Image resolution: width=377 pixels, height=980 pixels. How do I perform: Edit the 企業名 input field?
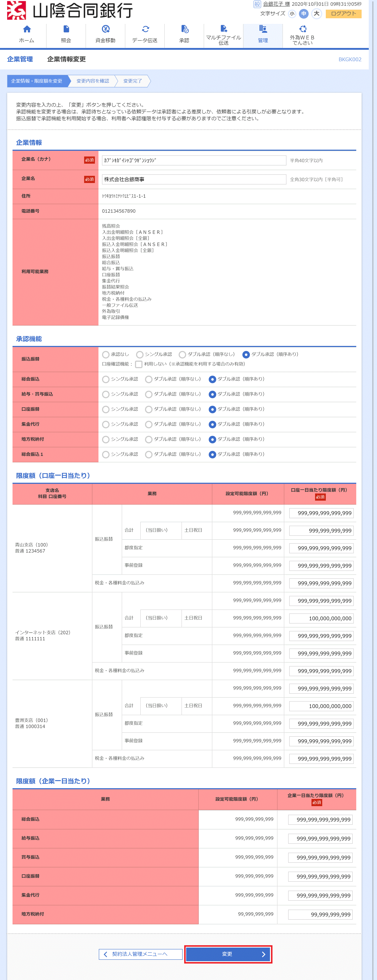tap(194, 180)
